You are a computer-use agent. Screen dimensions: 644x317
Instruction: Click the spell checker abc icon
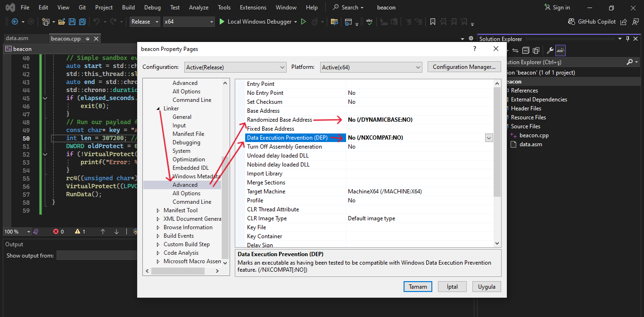tap(369, 22)
